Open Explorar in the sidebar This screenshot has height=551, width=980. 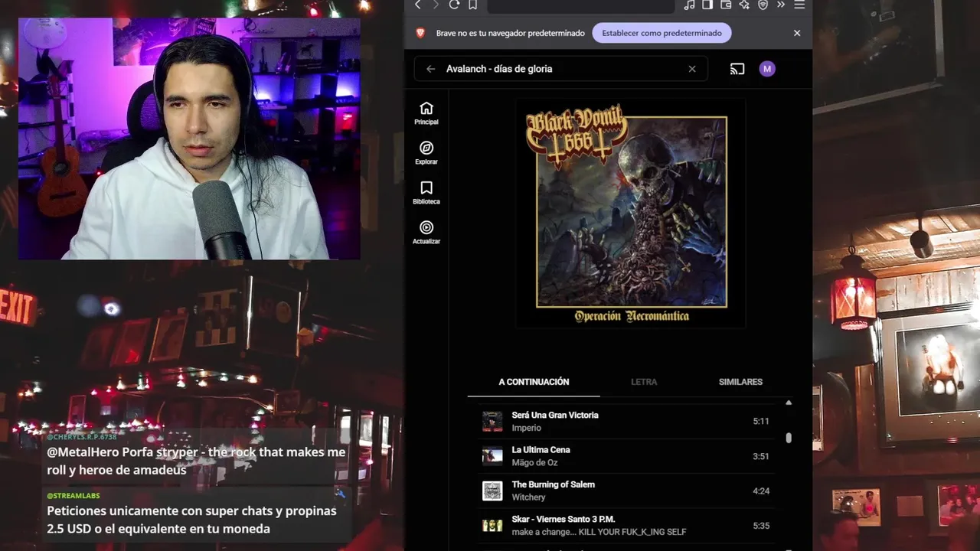point(426,153)
